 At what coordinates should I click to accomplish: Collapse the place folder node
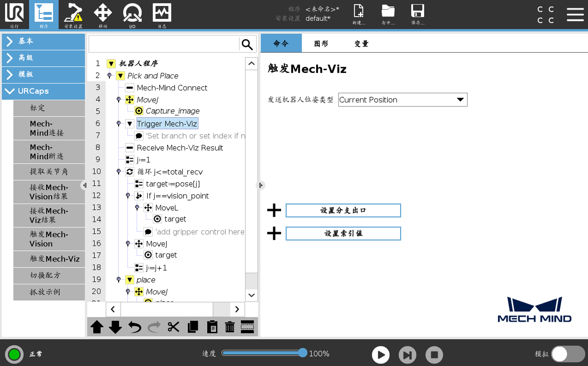tap(130, 280)
